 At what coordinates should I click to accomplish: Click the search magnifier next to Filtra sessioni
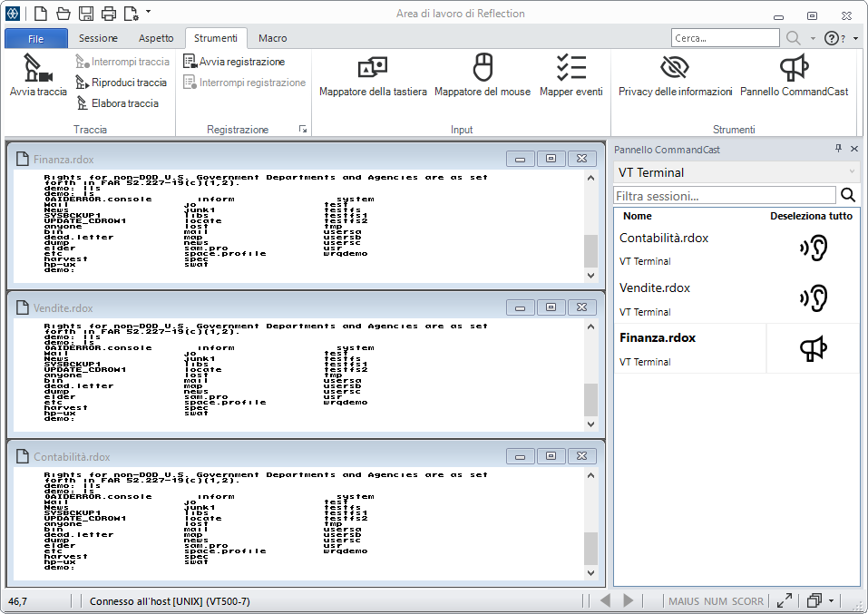pyautogui.click(x=848, y=195)
